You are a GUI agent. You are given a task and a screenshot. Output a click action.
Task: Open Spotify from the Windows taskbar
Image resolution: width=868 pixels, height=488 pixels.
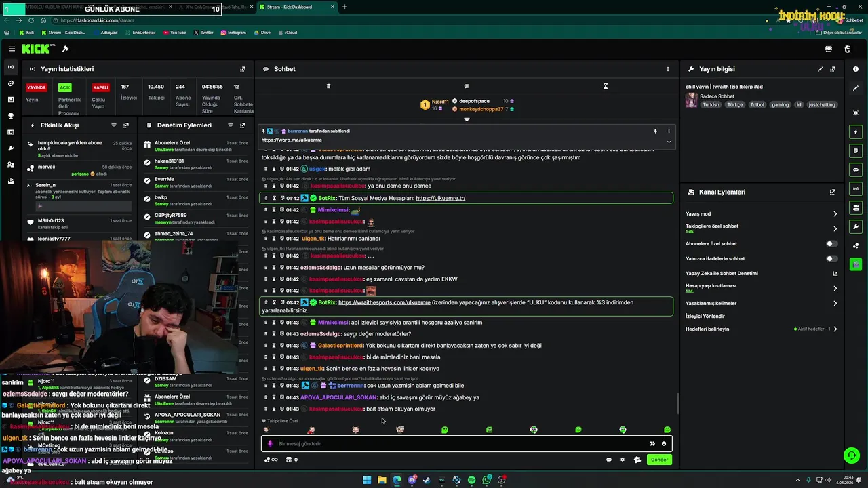click(x=471, y=480)
